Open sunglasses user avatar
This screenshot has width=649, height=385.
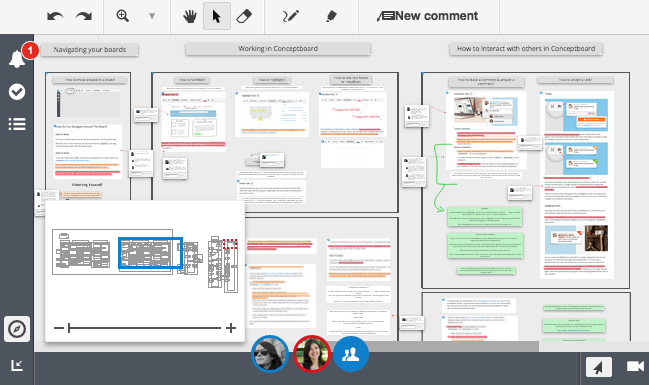(x=270, y=354)
